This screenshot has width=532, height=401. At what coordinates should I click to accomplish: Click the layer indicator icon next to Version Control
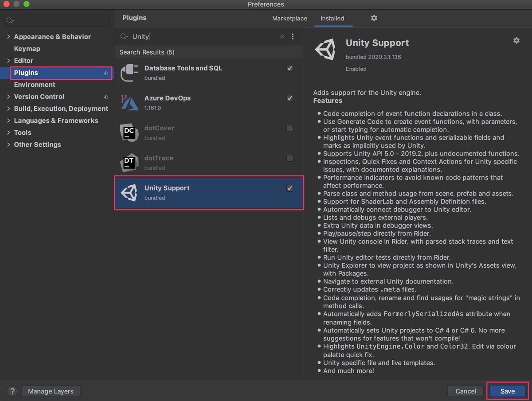click(x=106, y=97)
